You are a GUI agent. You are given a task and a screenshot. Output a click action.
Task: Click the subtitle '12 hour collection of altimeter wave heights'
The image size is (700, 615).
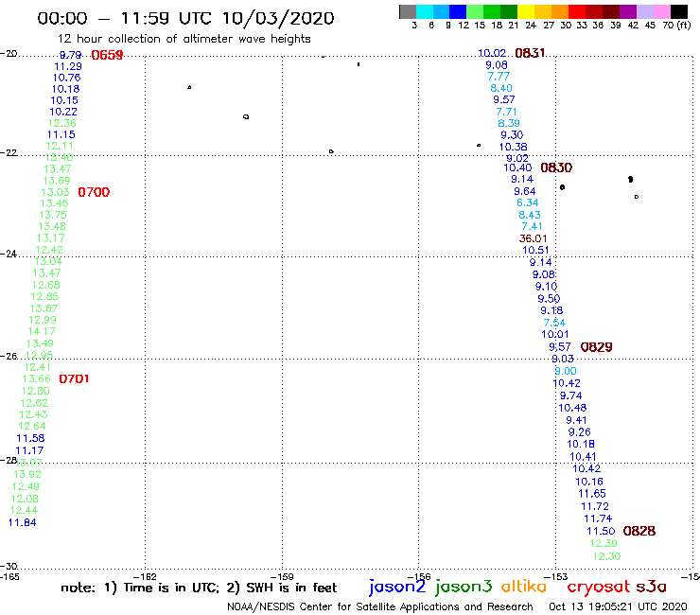tap(184, 39)
